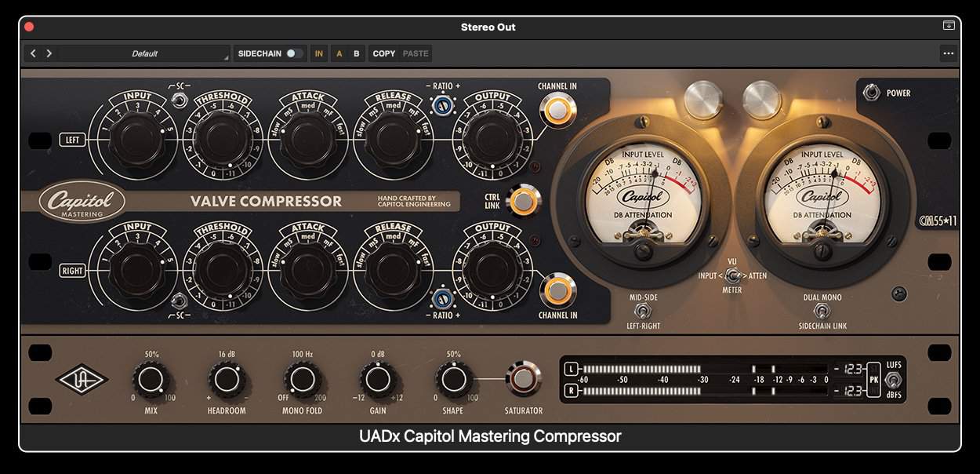Viewport: 980px width, 474px height.
Task: Click the left meter calibration screw
Action: pyautogui.click(x=644, y=251)
